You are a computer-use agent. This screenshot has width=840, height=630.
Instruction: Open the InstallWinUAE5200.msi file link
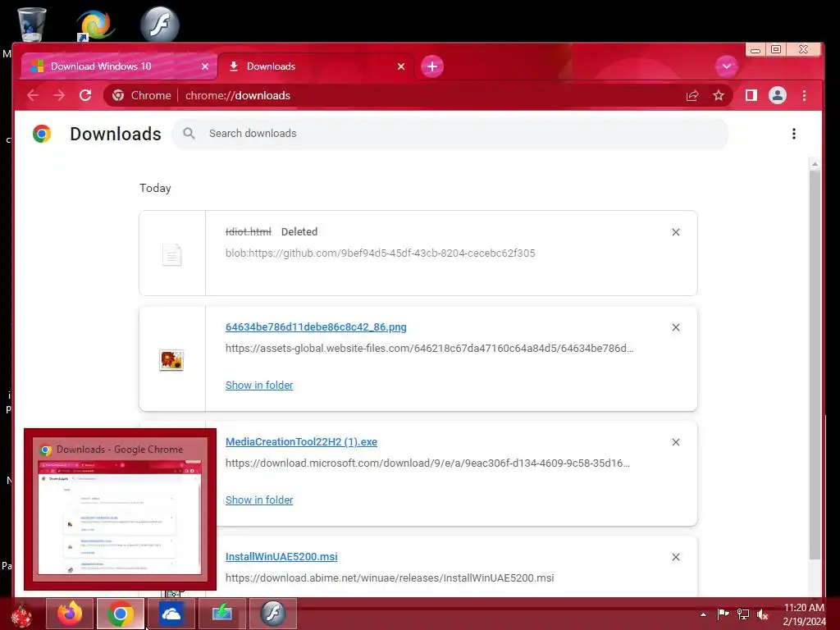pos(281,557)
